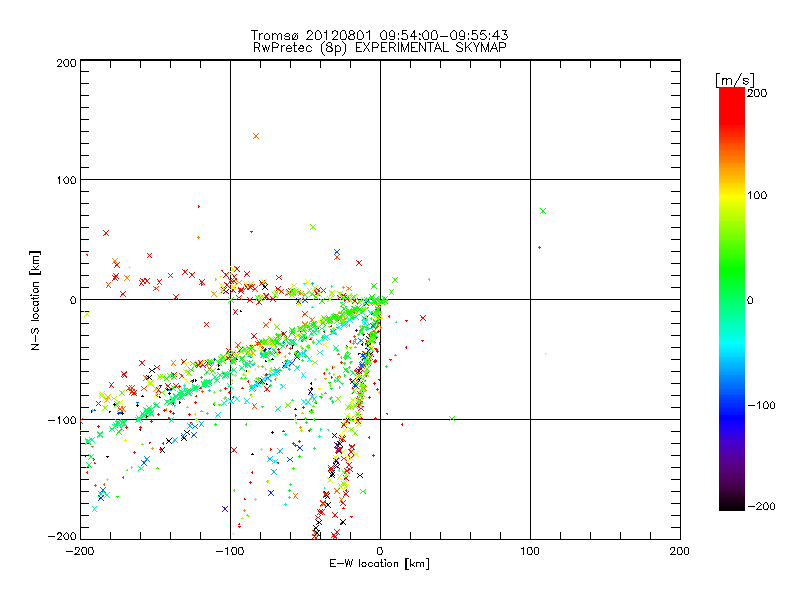Pick the blue X above the orange X near 40 km north
The height and width of the screenshot is (600, 800).
[337, 253]
